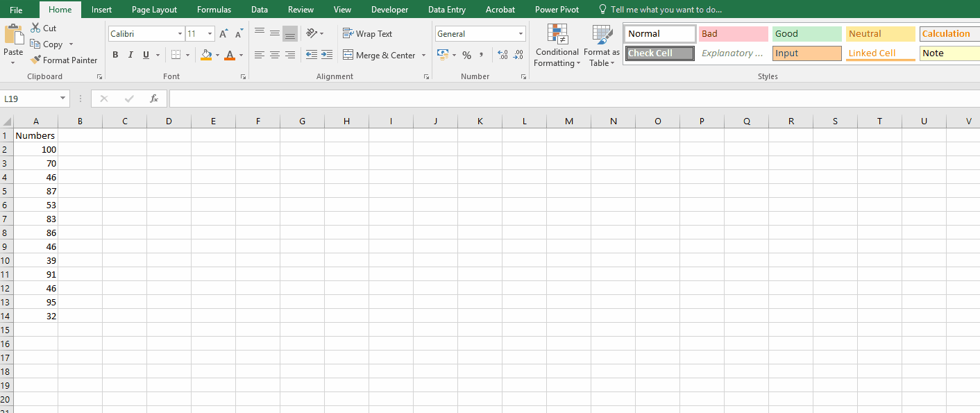Pick the Font Color red swatch
980x413 pixels.
230,58
